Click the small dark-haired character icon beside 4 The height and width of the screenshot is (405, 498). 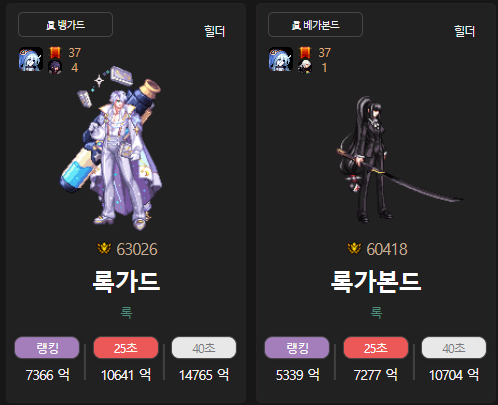[55, 67]
